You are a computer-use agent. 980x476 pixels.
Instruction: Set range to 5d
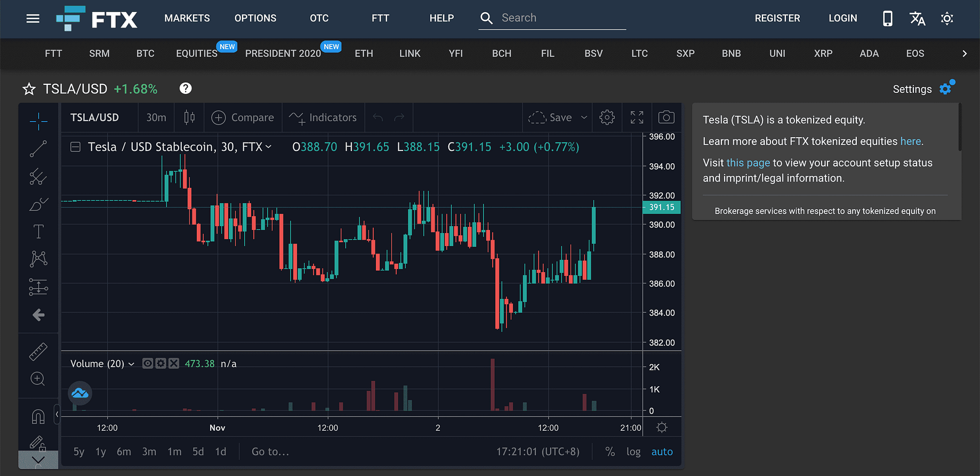tap(198, 452)
